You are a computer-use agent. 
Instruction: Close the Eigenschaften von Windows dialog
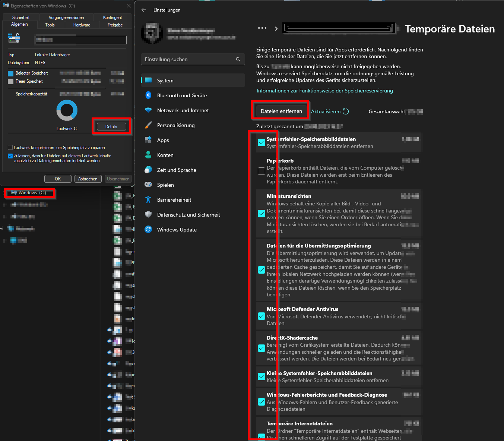tap(129, 6)
